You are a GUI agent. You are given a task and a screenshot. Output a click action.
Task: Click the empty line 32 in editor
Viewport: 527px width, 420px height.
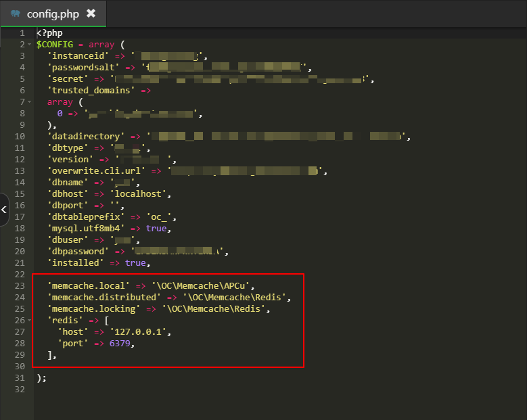coord(203,390)
